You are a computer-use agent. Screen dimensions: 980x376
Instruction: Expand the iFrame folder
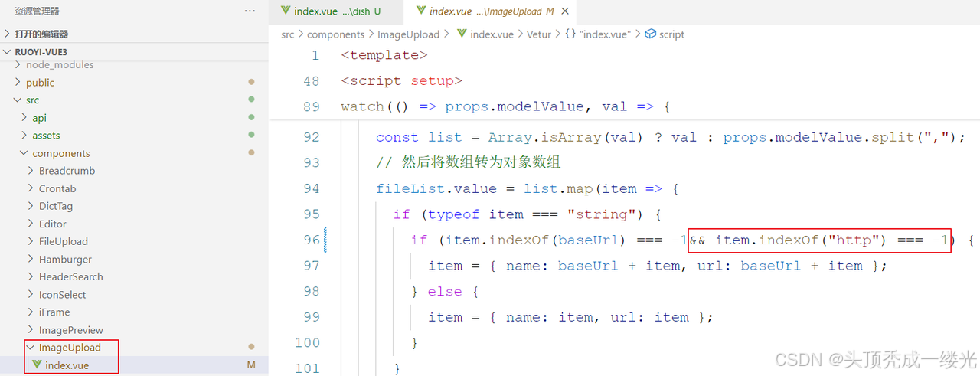pos(54,312)
